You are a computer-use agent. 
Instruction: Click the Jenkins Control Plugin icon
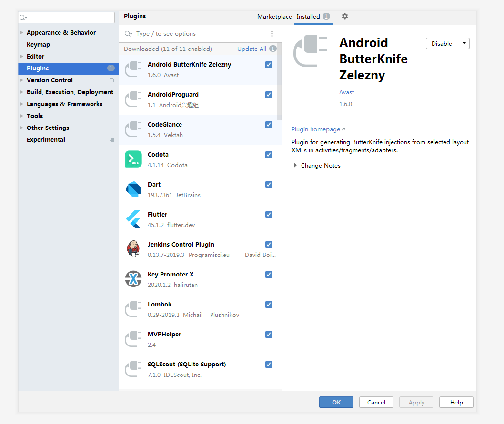click(x=133, y=249)
